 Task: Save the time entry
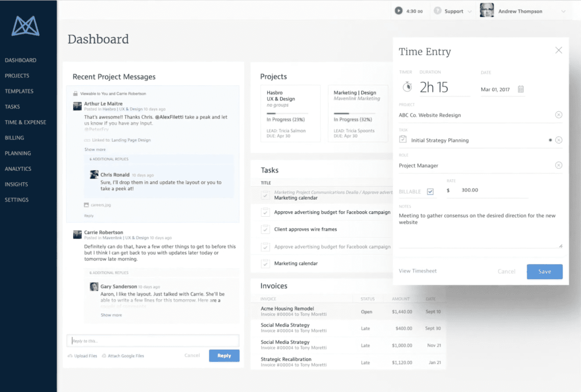pos(544,272)
